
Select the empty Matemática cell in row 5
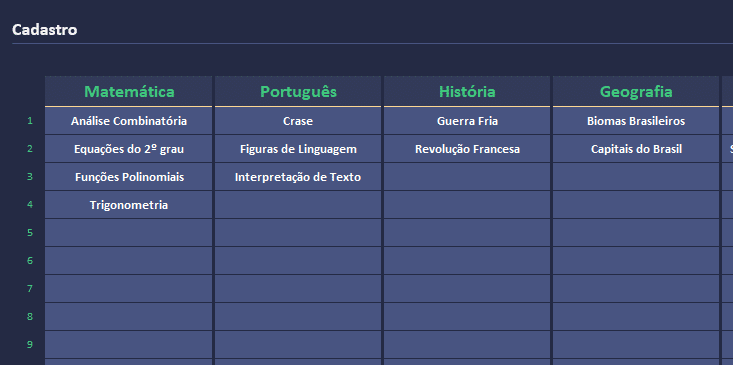[129, 233]
